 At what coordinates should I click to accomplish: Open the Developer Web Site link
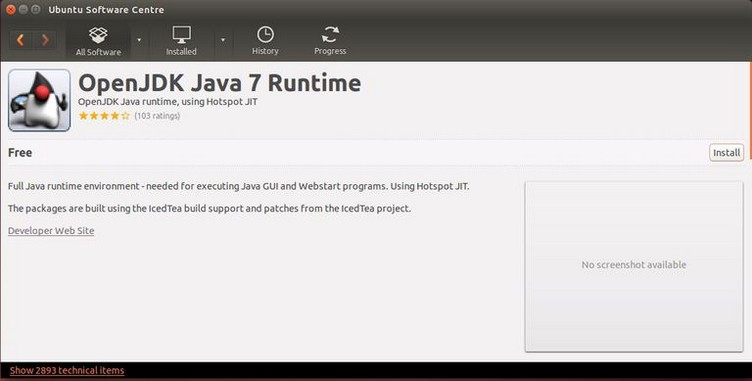[x=51, y=231]
